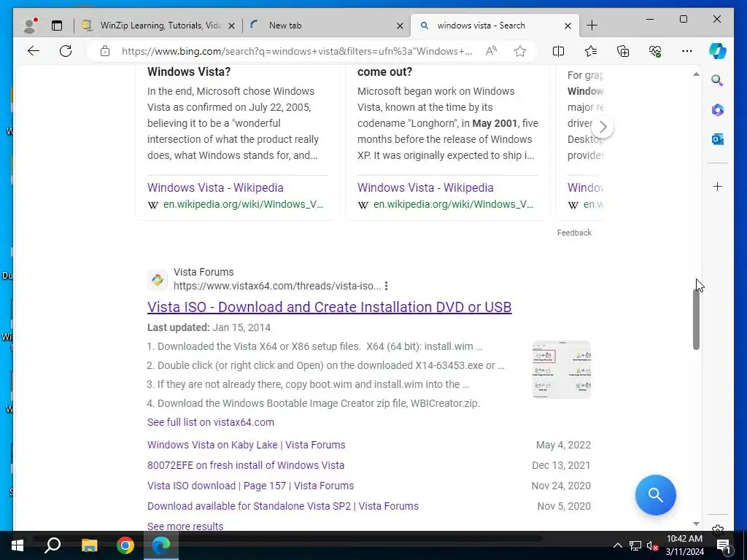Open the Favorites list icon
The image size is (747, 560).
591,51
